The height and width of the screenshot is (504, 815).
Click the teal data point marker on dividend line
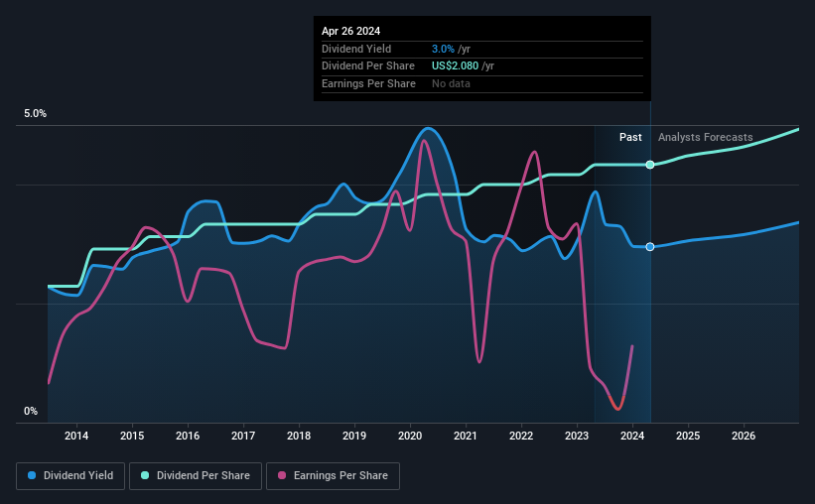coord(650,165)
